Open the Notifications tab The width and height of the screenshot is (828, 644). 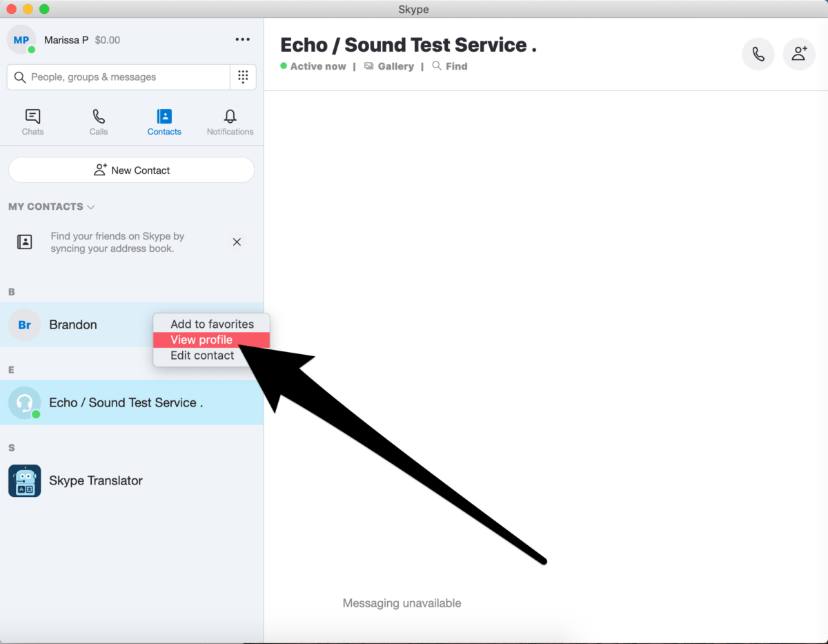point(230,122)
